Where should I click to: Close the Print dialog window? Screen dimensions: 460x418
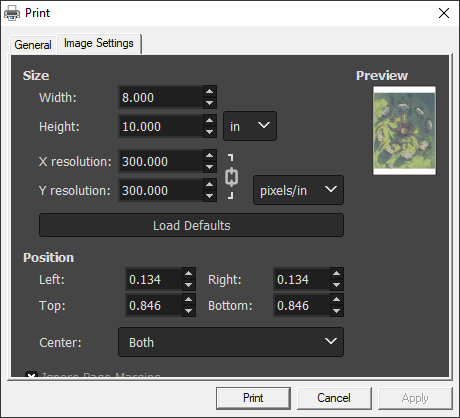[444, 13]
